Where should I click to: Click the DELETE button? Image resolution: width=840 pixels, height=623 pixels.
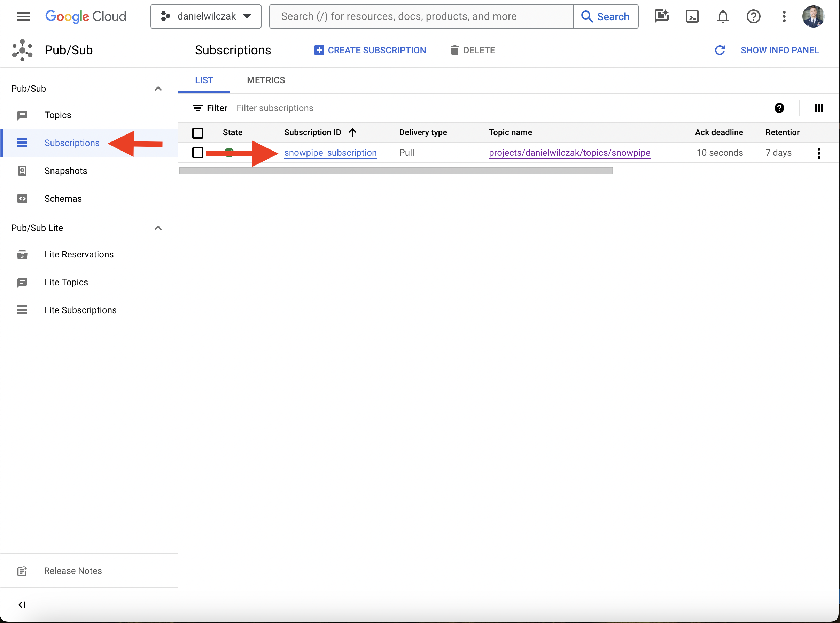click(x=473, y=50)
